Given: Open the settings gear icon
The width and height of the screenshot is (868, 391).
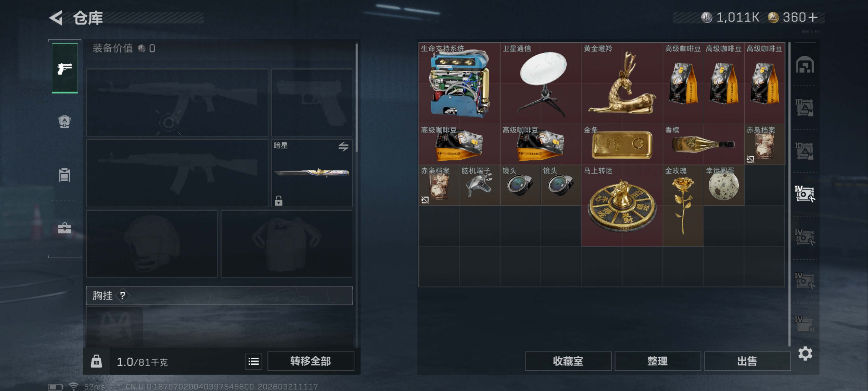Looking at the screenshot, I should tap(805, 354).
